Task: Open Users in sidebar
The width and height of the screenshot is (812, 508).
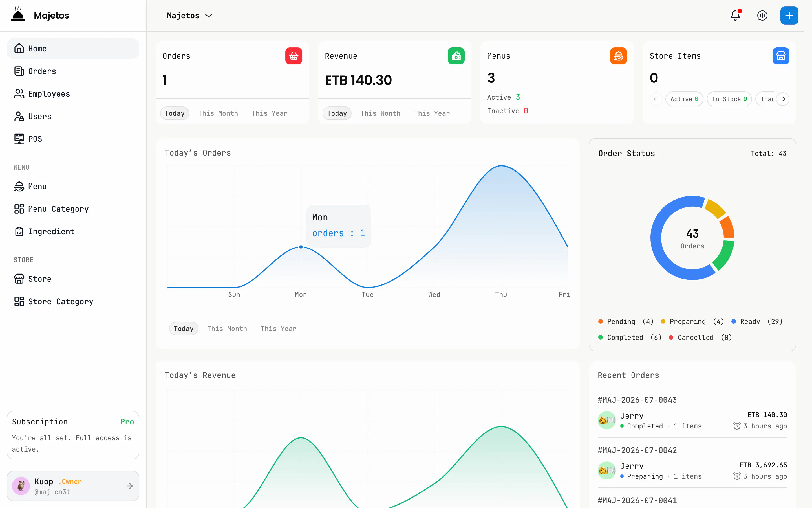Action: click(x=73, y=116)
